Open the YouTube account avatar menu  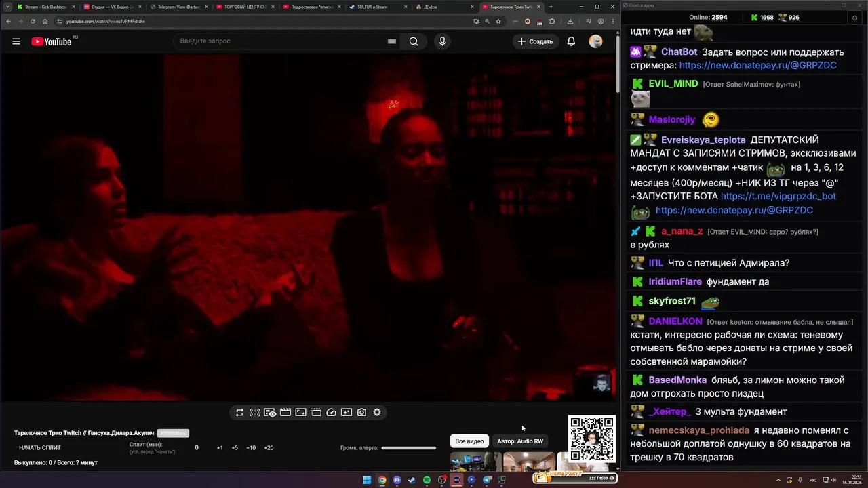click(x=595, y=41)
